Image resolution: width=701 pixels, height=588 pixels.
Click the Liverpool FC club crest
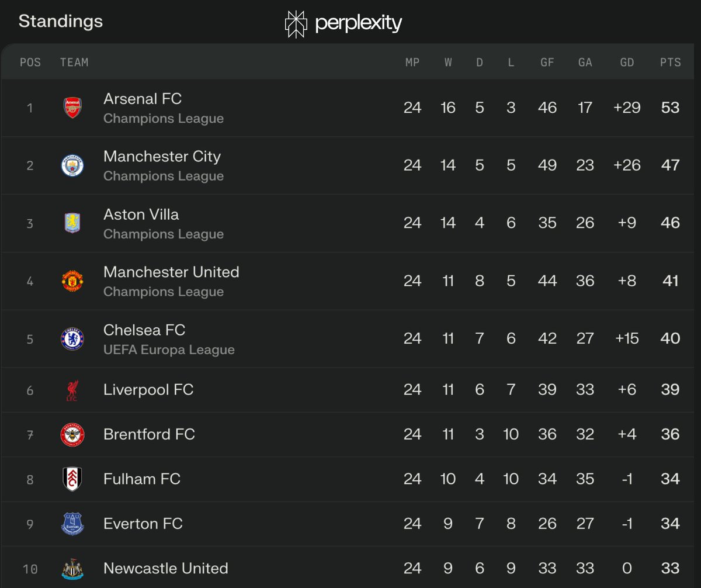[x=72, y=390]
